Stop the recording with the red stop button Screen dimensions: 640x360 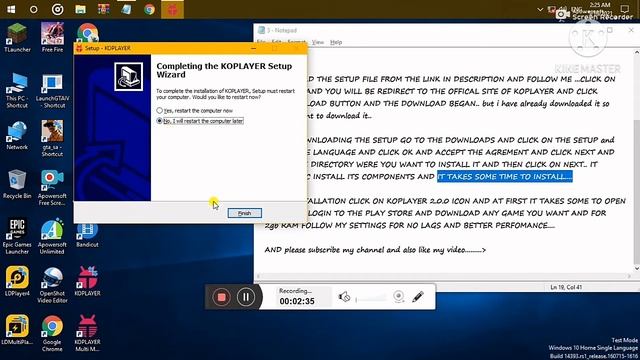coord(222,297)
